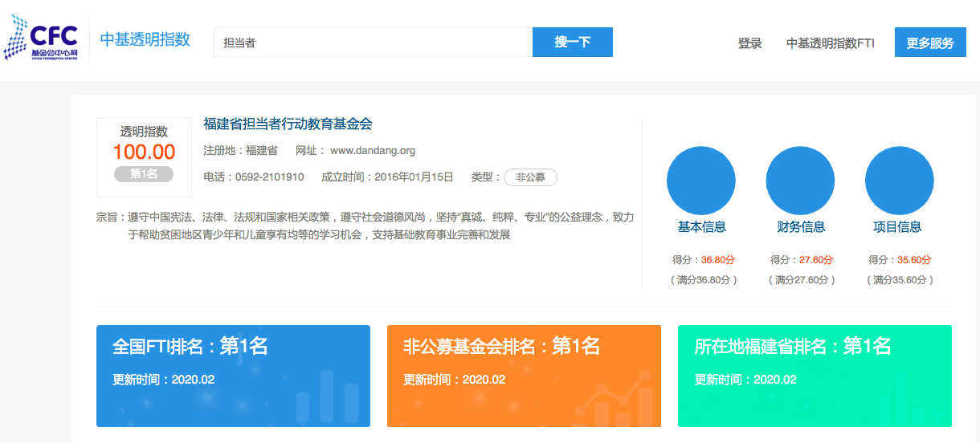
Task: Select the blue circle above 项目信息
Action: coord(900,181)
